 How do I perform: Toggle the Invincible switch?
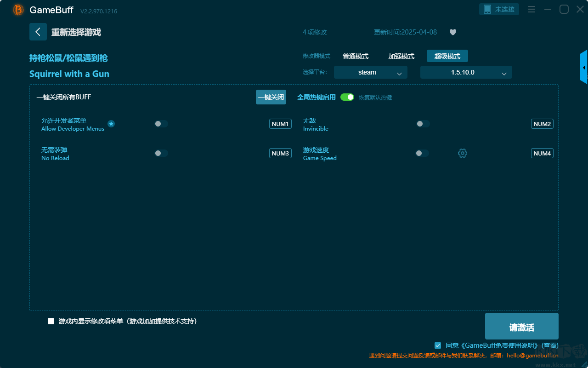pos(423,124)
